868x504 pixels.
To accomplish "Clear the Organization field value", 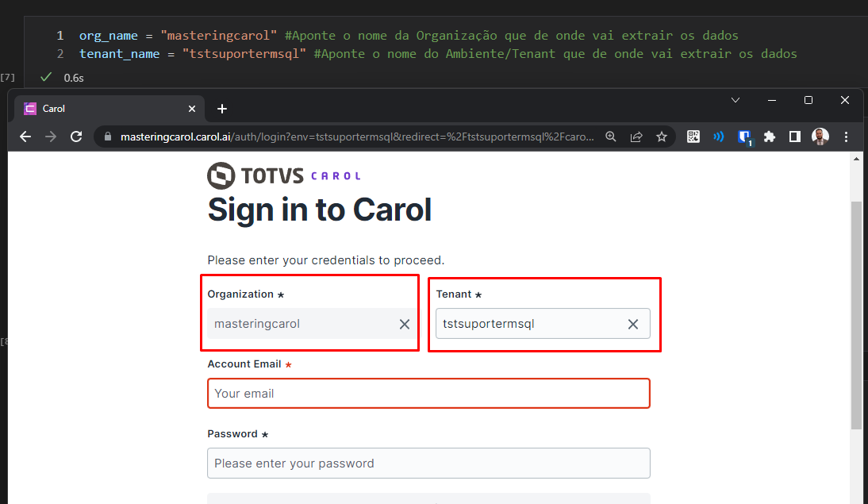I will (405, 324).
